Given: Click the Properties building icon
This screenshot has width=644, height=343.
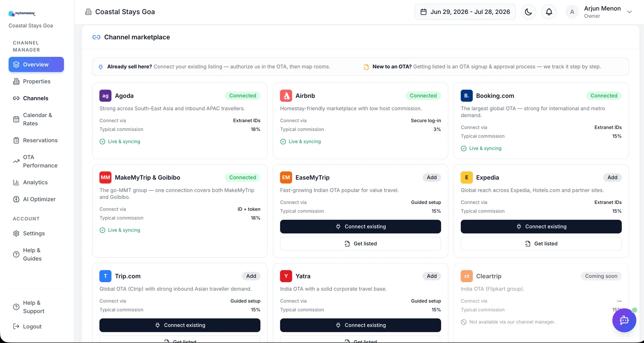Looking at the screenshot, I should click(16, 81).
